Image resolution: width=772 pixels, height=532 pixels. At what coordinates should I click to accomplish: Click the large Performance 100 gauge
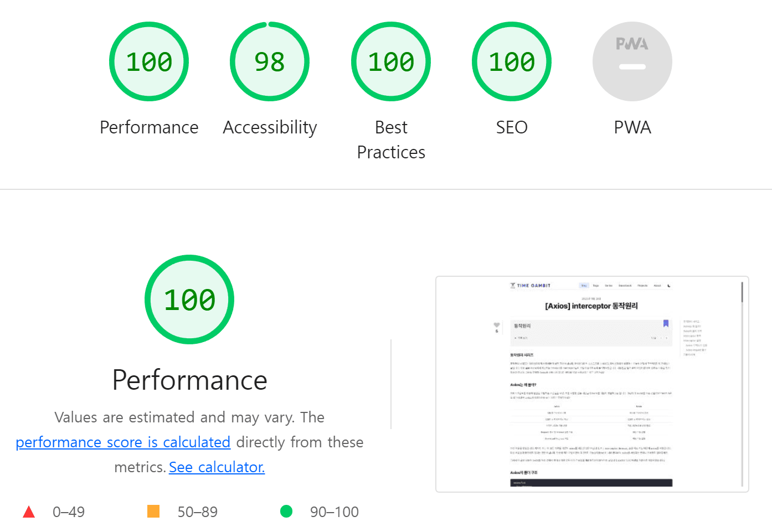click(x=189, y=299)
